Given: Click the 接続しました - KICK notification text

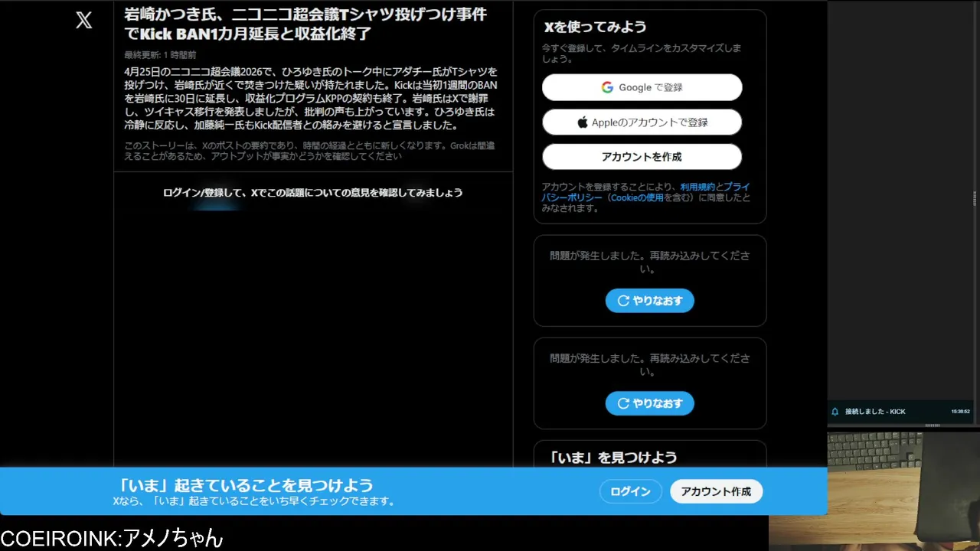Looking at the screenshot, I should pyautogui.click(x=875, y=412).
